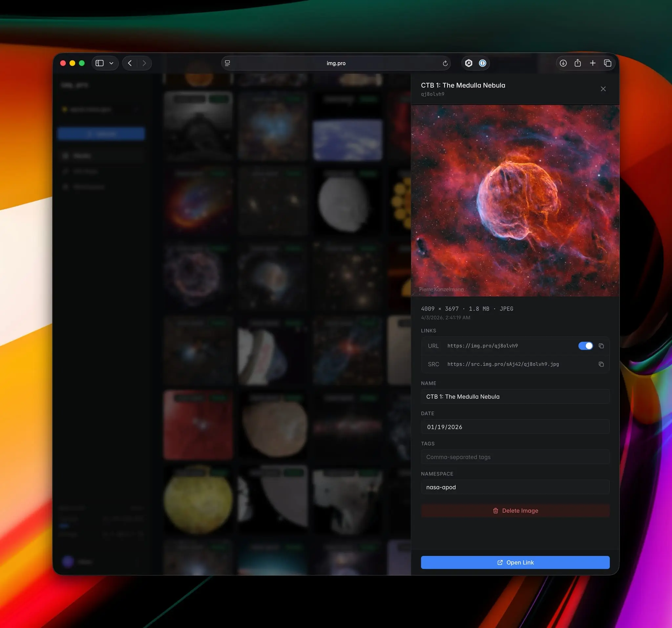Screen dimensions: 672x628
Task: Click the Comma-separated tags field
Action: click(x=515, y=457)
